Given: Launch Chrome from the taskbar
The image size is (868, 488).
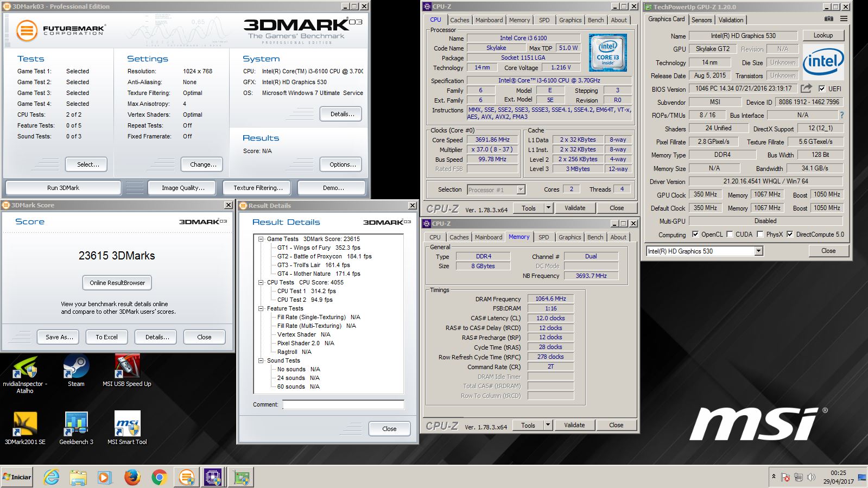Looking at the screenshot, I should point(159,477).
